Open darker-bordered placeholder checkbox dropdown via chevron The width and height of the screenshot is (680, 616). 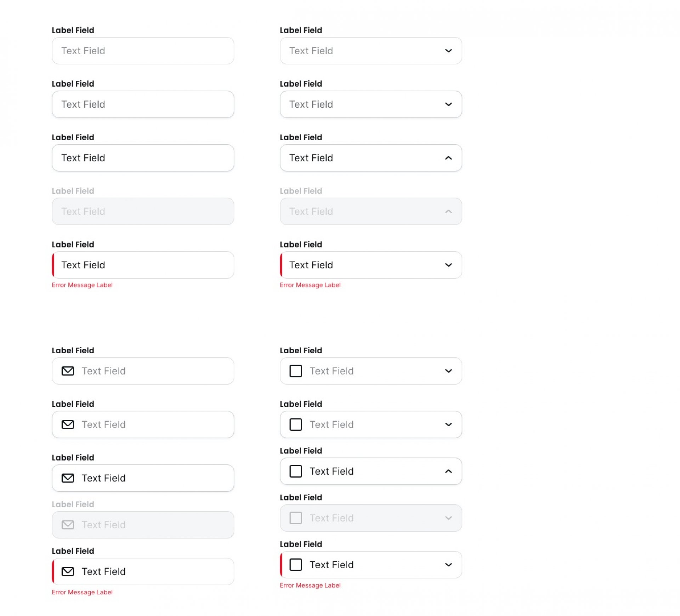(448, 424)
